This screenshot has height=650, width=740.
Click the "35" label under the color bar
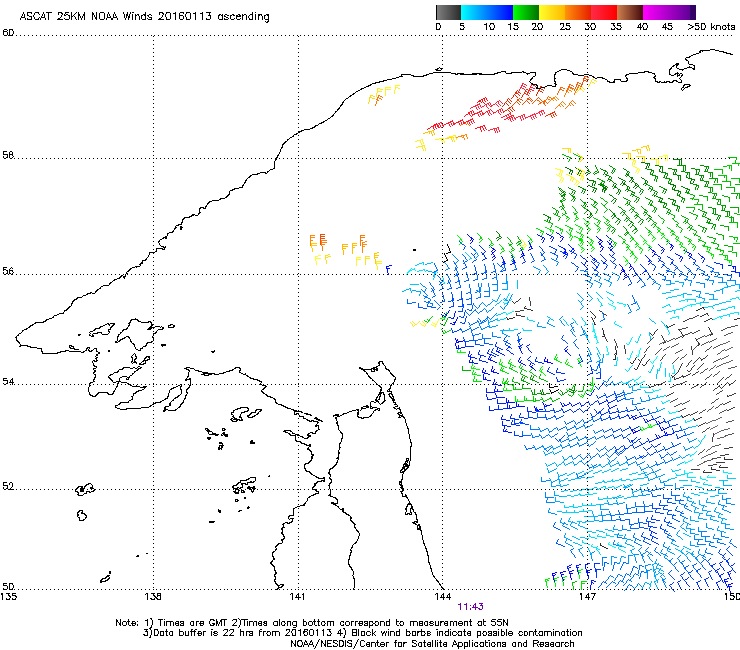pyautogui.click(x=616, y=26)
